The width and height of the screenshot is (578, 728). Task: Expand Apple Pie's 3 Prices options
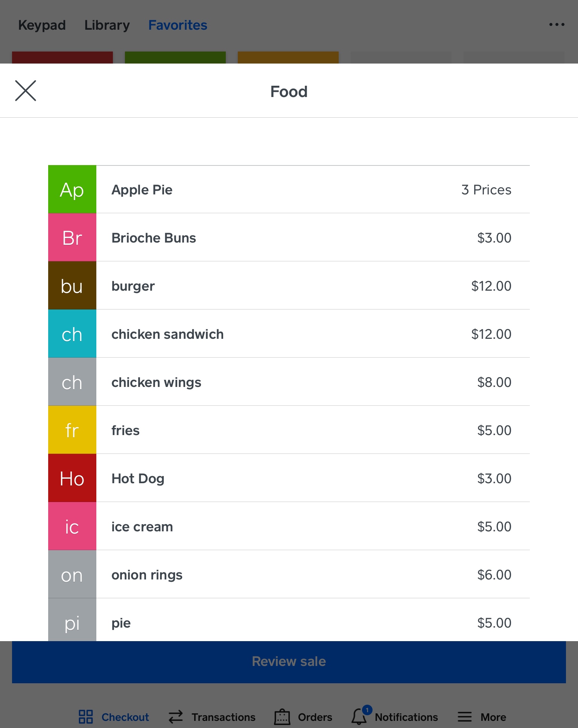tap(486, 190)
